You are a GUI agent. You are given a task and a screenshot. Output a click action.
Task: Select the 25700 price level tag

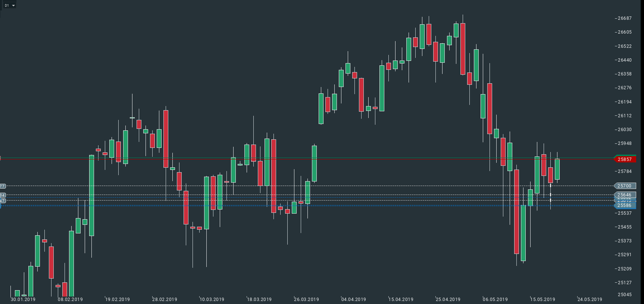coord(625,186)
